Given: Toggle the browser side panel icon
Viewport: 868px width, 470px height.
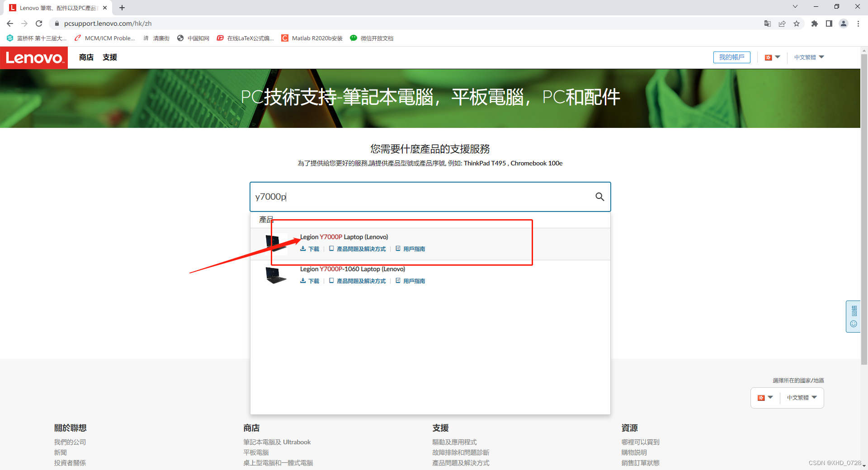Looking at the screenshot, I should [829, 23].
